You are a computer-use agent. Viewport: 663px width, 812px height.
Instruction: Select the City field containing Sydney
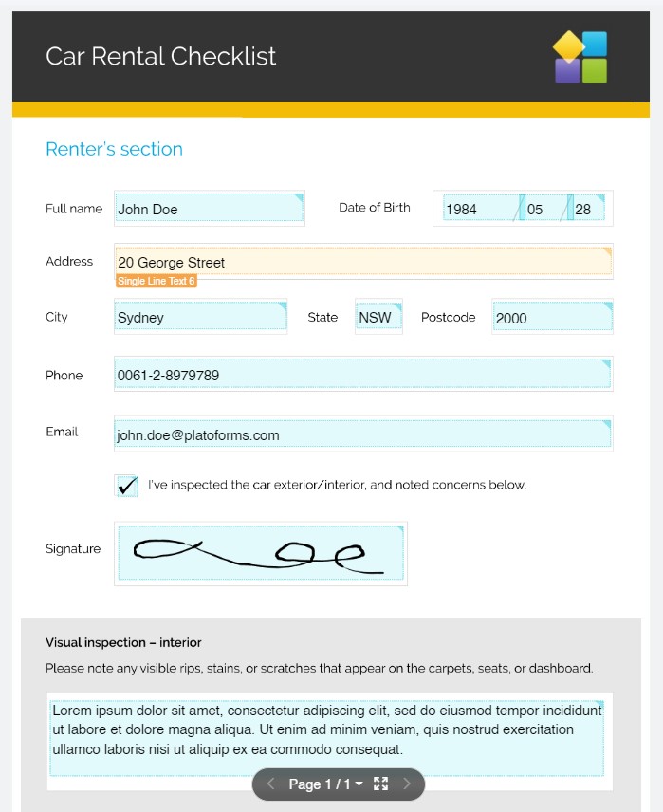(x=200, y=318)
